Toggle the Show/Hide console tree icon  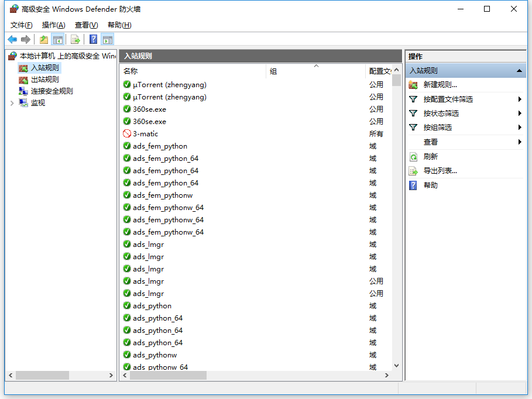tap(58, 40)
